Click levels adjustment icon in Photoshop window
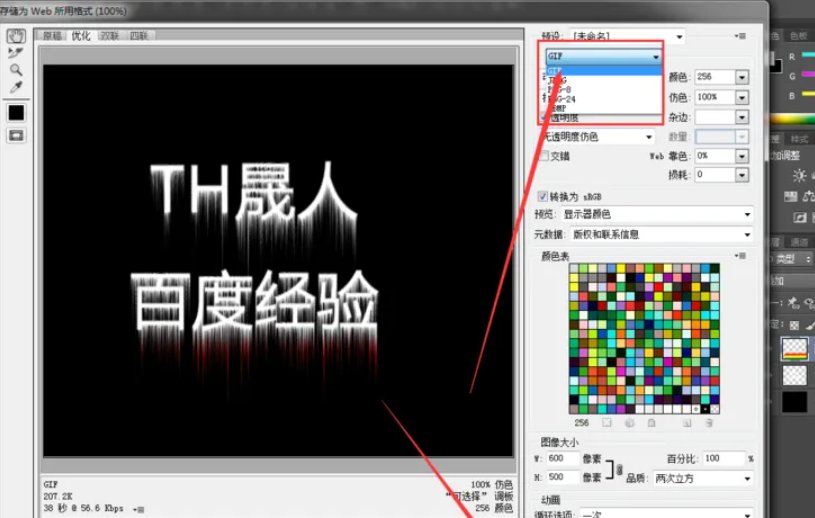 (x=791, y=196)
